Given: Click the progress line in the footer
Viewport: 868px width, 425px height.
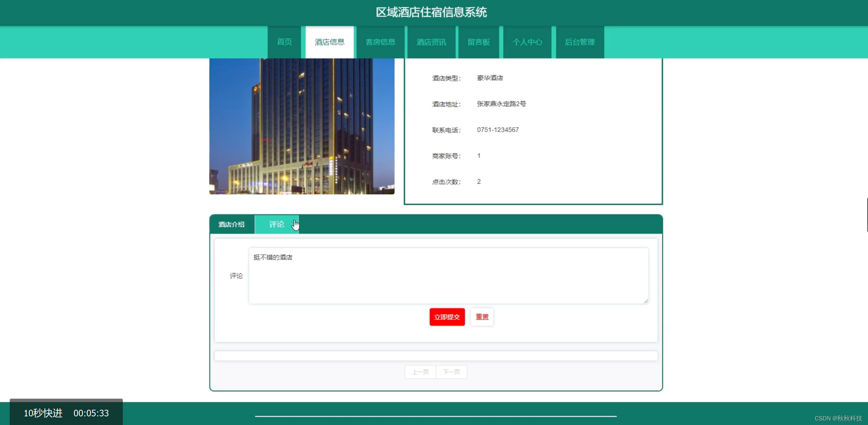Looking at the screenshot, I should 435,416.
